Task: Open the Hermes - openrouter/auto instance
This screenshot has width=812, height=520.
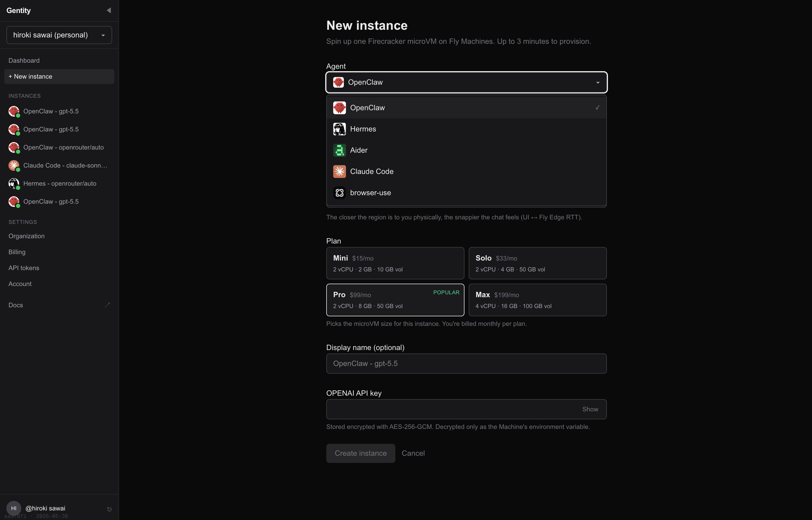Action: click(x=59, y=183)
